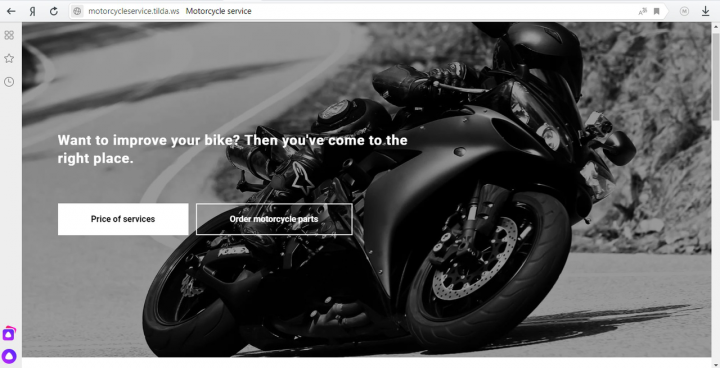Open favorites star in the sidebar

click(x=9, y=58)
